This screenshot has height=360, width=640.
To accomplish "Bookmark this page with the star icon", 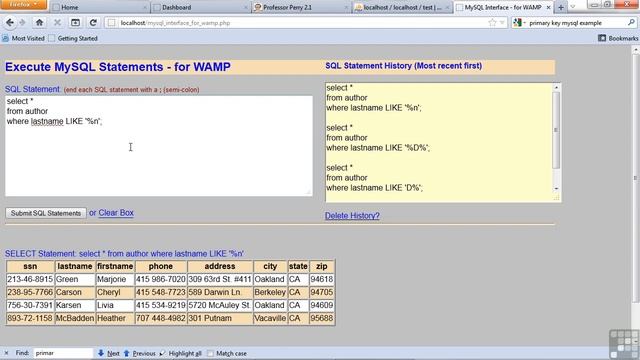I will [x=492, y=23].
